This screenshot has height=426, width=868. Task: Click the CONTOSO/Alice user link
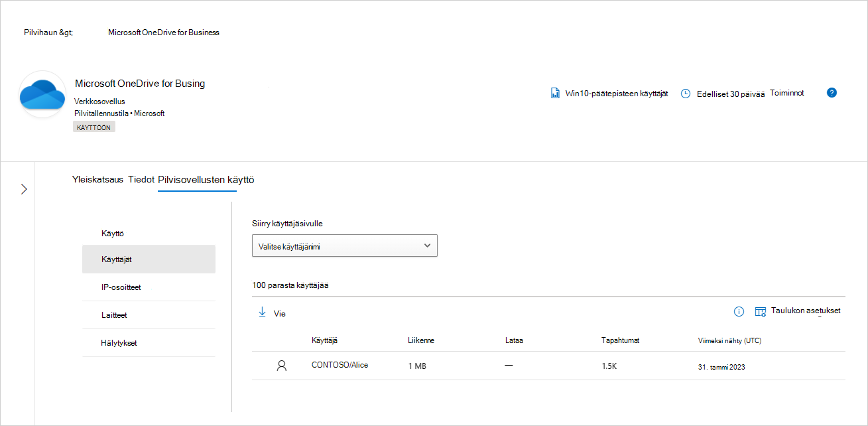[340, 365]
